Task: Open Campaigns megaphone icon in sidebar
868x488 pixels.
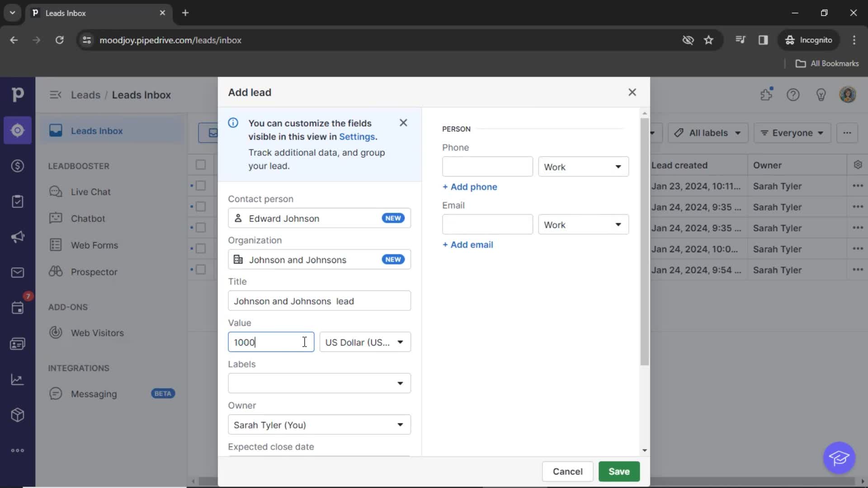Action: pos(17,237)
